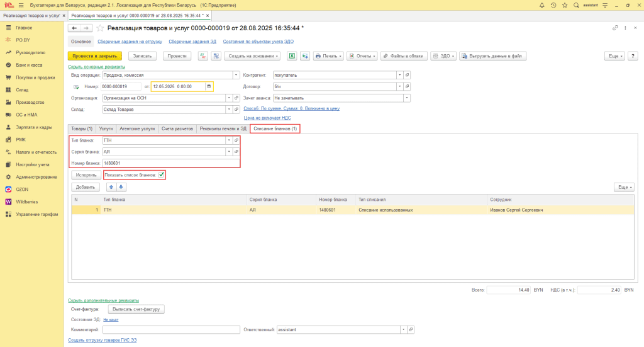Click green Excel export icon
The height and width of the screenshot is (347, 644).
[292, 56]
